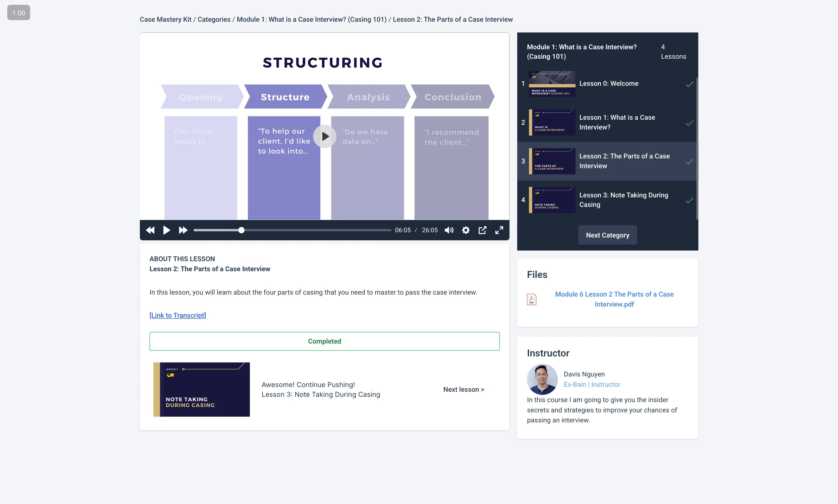Open video settings gear icon
This screenshot has width=838, height=504.
(x=466, y=230)
